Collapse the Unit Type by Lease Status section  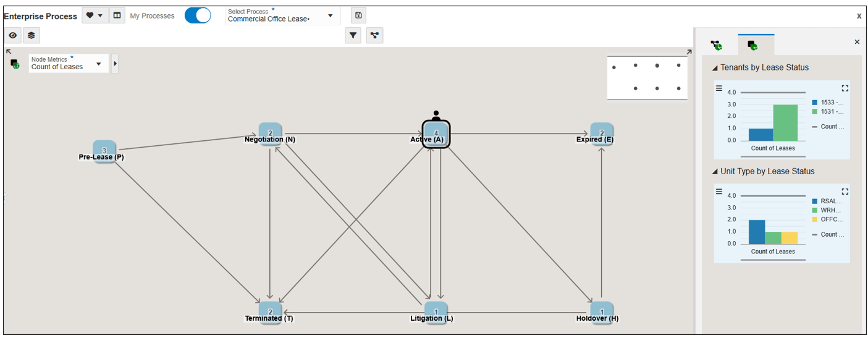[715, 172]
